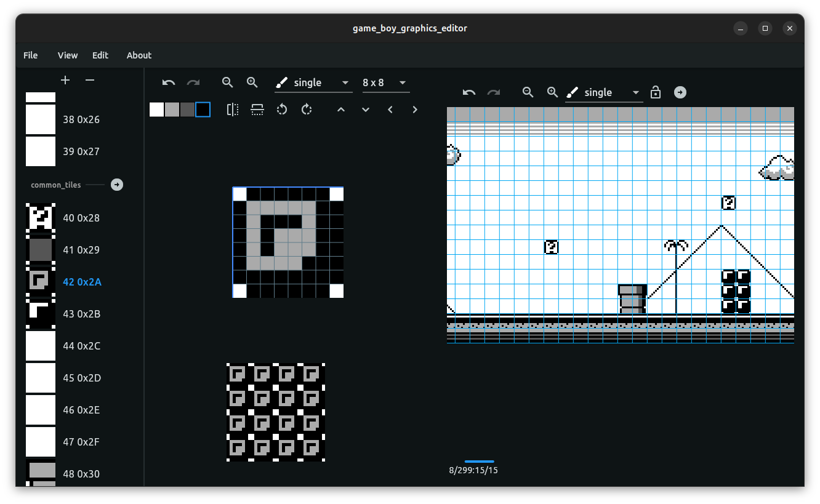Open the Edit menu
820x504 pixels.
[100, 55]
